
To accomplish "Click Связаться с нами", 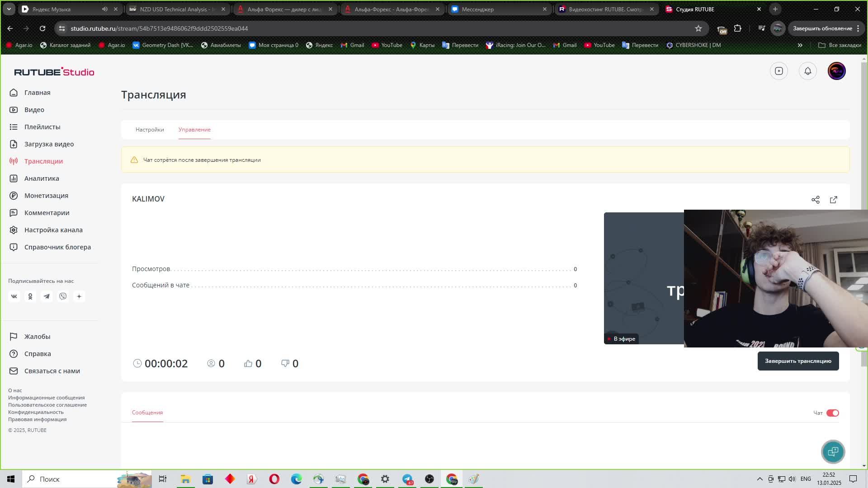I will coord(45,371).
